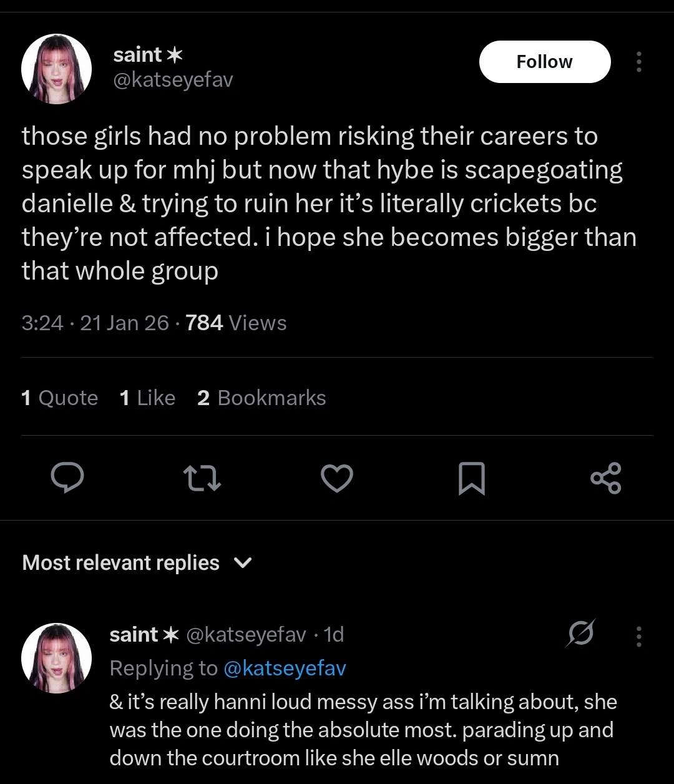
Task: Open the 2 Bookmarks count
Action: pos(261,398)
